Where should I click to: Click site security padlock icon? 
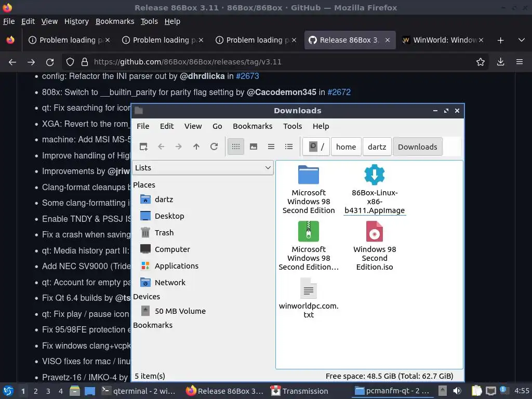(x=85, y=62)
